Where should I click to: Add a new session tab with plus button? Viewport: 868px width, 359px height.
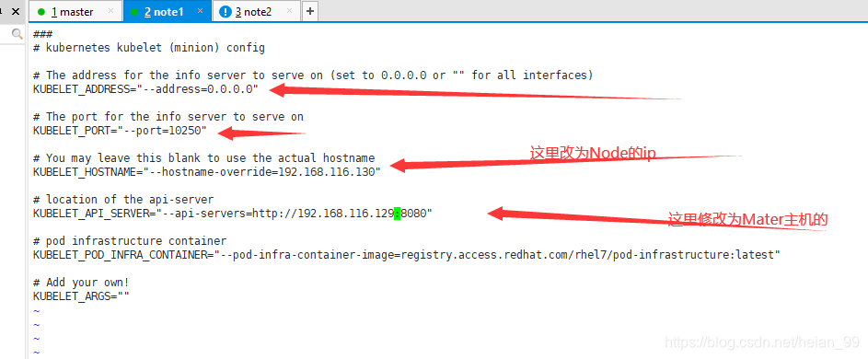(x=310, y=12)
